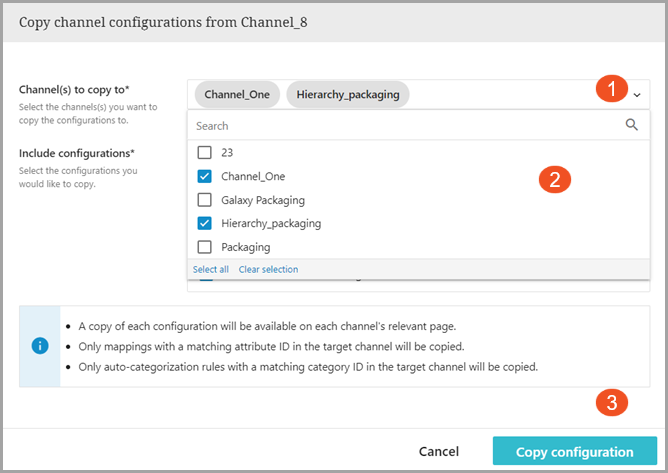This screenshot has height=473, width=668.
Task: Collapse the channel list with the chevron arrow
Action: click(637, 95)
